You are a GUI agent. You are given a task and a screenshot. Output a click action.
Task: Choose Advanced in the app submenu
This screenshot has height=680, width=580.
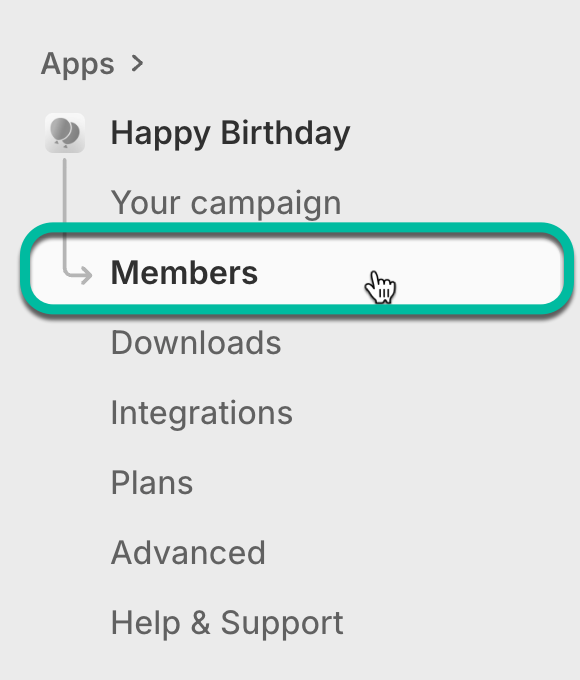188,553
